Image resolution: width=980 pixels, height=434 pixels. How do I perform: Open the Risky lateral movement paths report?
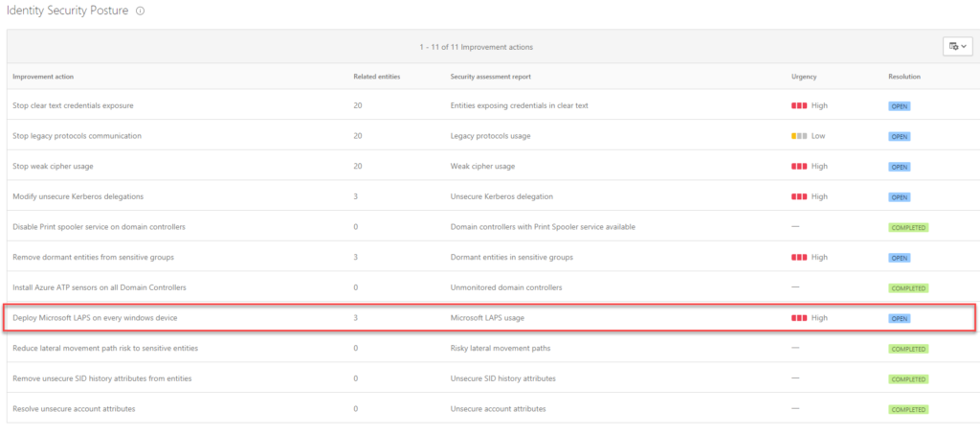click(x=501, y=348)
